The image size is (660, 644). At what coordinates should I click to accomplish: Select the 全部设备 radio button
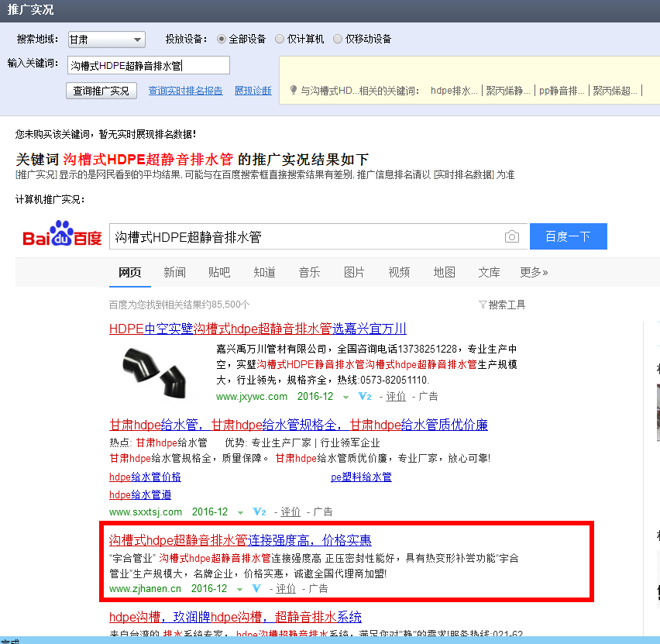[222, 40]
